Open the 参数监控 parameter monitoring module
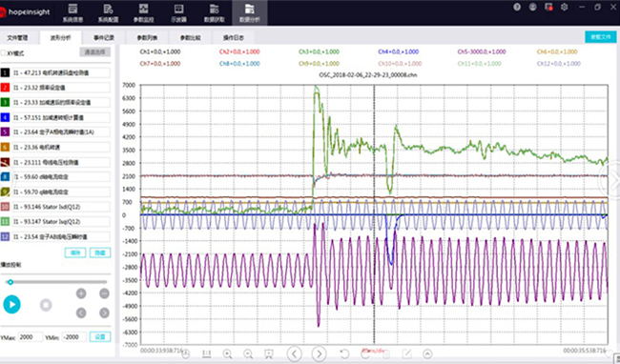Image resolution: width=620 pixels, height=364 pixels. (143, 12)
